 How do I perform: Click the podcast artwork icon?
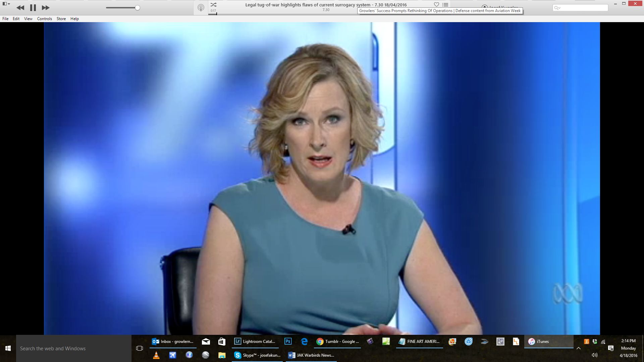[x=201, y=8]
